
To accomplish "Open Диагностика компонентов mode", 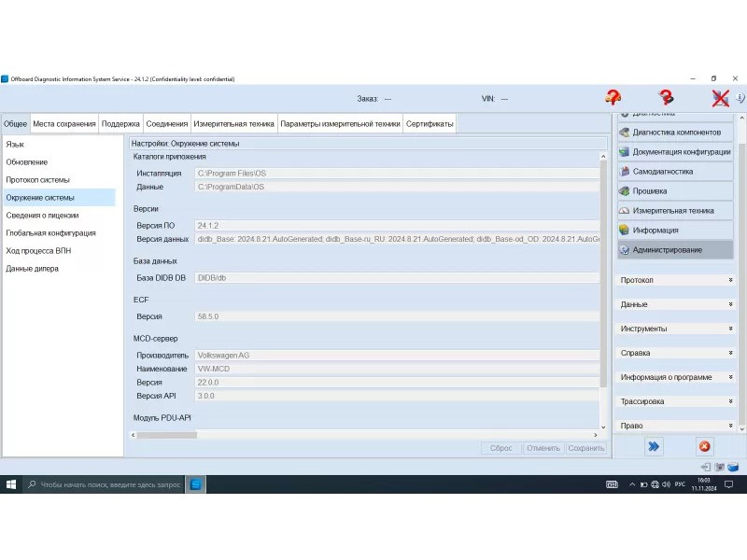I will pos(675,133).
